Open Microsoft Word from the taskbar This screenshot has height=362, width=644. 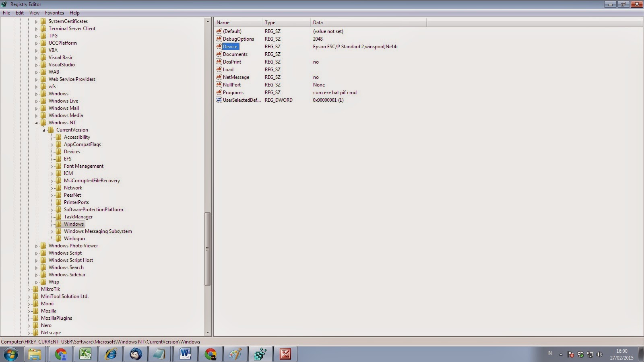click(x=185, y=354)
